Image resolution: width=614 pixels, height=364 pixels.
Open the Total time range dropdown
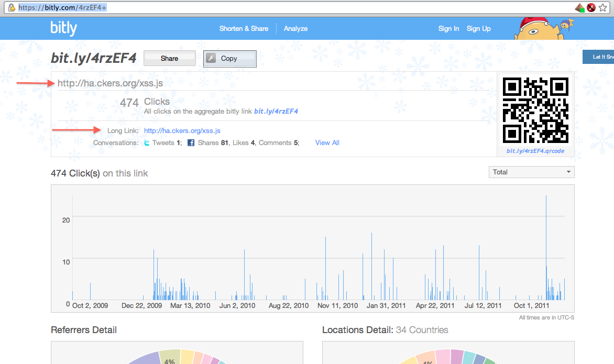pos(531,172)
